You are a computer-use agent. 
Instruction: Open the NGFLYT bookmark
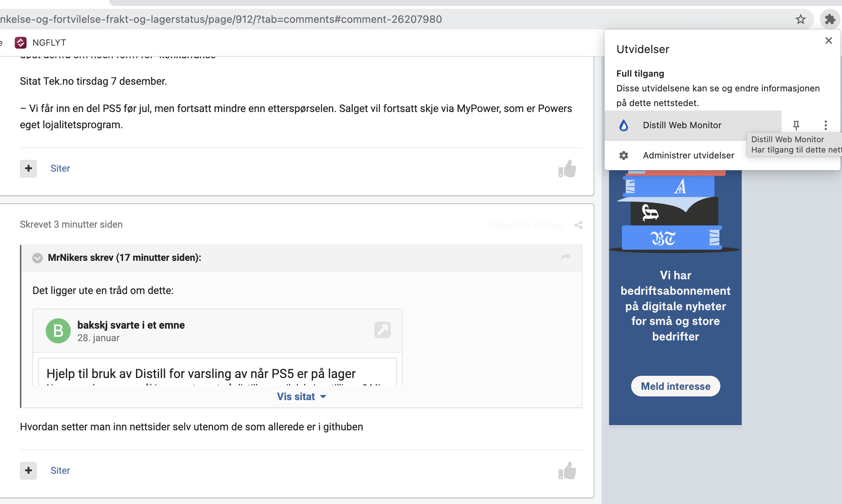coord(41,43)
